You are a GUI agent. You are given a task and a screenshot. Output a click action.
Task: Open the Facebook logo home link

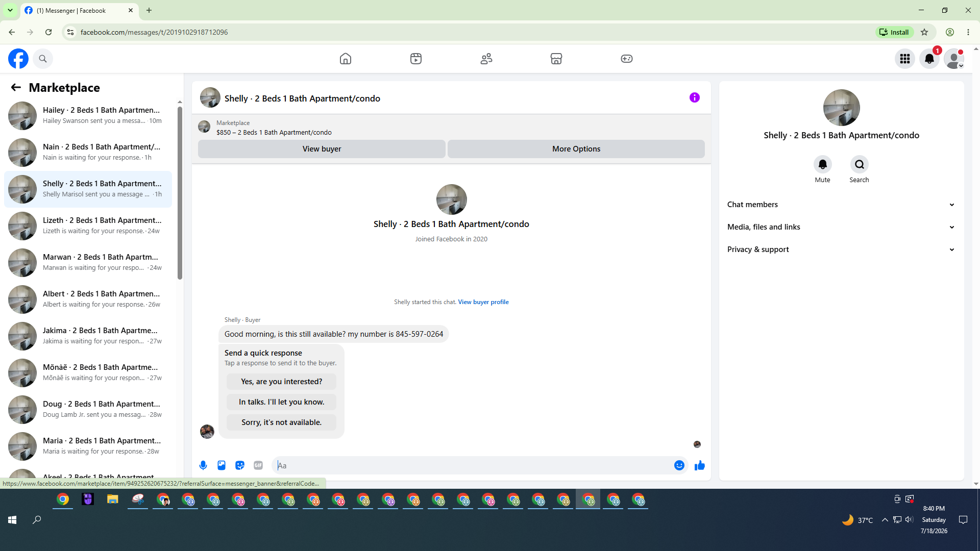(18, 59)
